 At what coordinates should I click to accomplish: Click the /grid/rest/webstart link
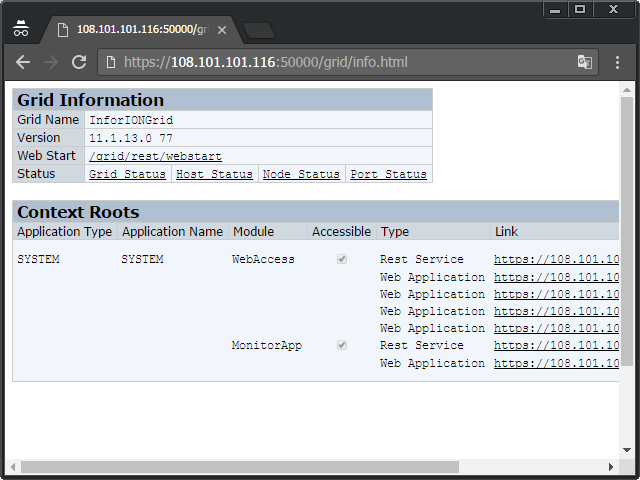coord(155,156)
